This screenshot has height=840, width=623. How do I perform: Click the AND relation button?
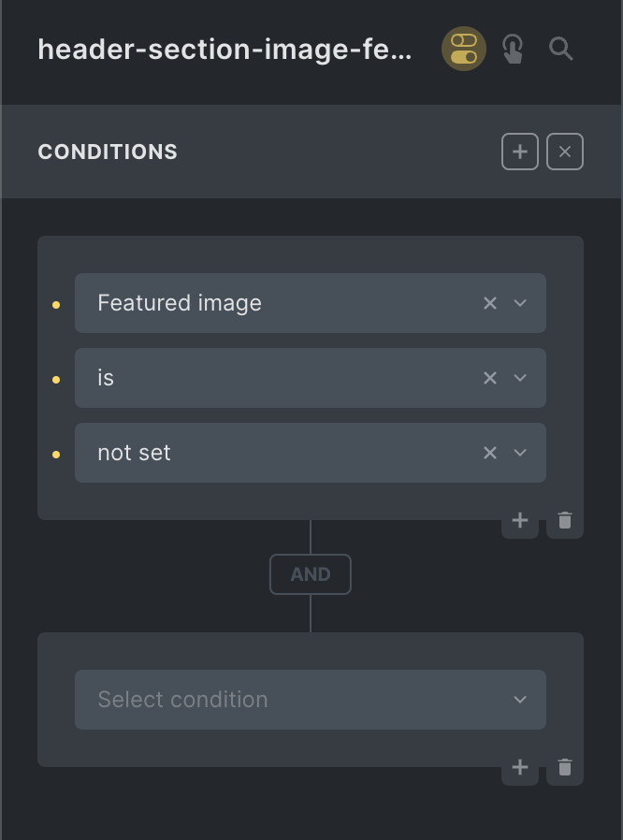tap(311, 574)
